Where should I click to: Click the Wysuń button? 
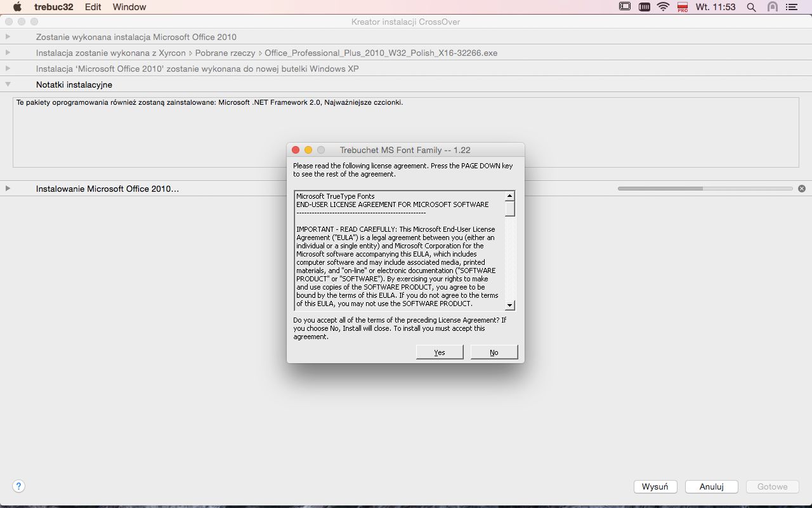pos(655,486)
